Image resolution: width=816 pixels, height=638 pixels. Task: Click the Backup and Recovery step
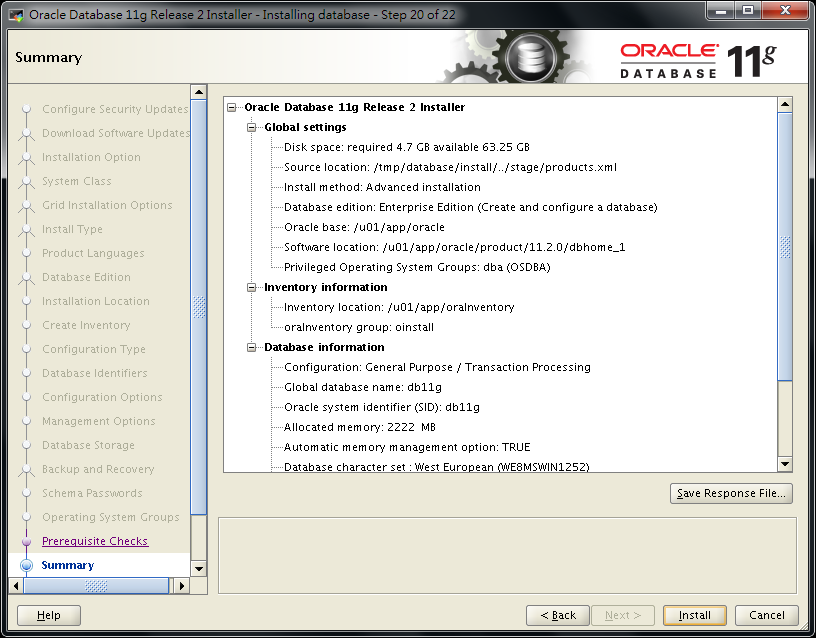pos(98,469)
